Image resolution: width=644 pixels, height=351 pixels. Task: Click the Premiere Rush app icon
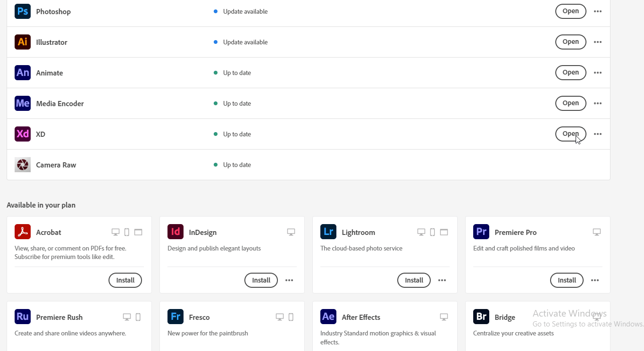23,317
